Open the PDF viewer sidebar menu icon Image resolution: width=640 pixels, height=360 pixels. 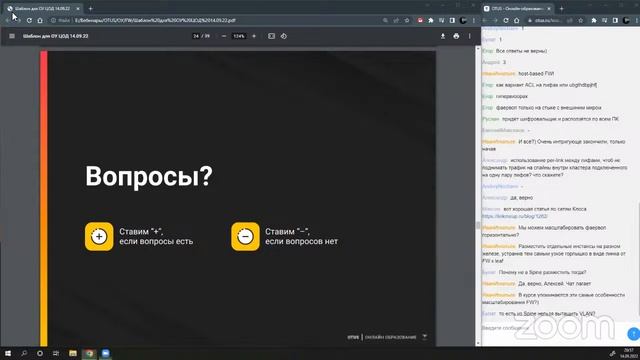[12, 36]
